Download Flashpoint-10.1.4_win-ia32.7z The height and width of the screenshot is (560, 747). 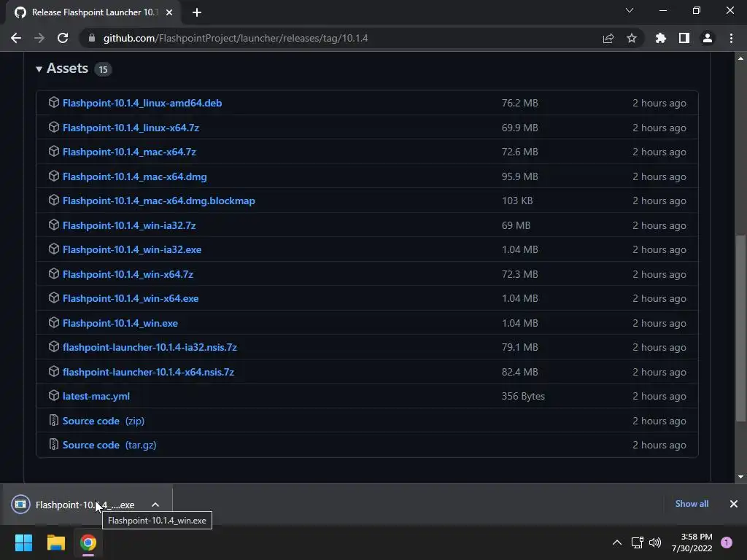click(x=129, y=225)
